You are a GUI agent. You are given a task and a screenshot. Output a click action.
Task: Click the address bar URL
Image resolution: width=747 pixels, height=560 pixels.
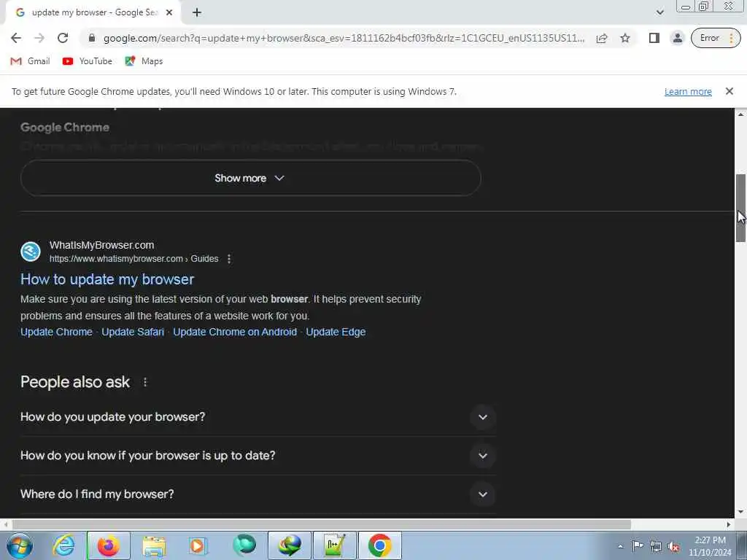344,38
